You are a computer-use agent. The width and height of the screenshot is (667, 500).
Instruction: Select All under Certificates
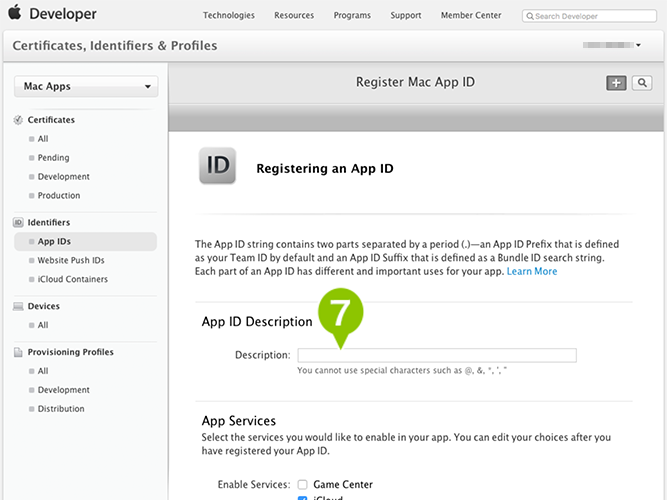(43, 139)
